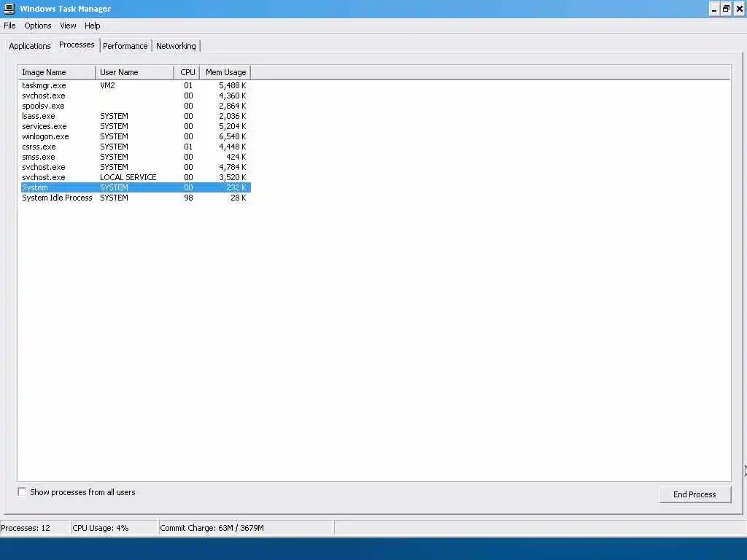Viewport: 747px width, 560px height.
Task: Switch to the Networking tab
Action: 176,46
